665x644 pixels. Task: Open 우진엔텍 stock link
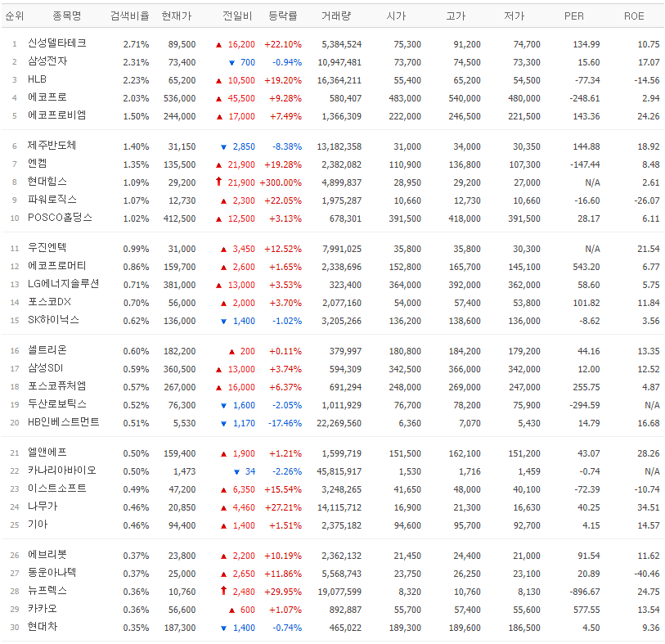pos(47,248)
